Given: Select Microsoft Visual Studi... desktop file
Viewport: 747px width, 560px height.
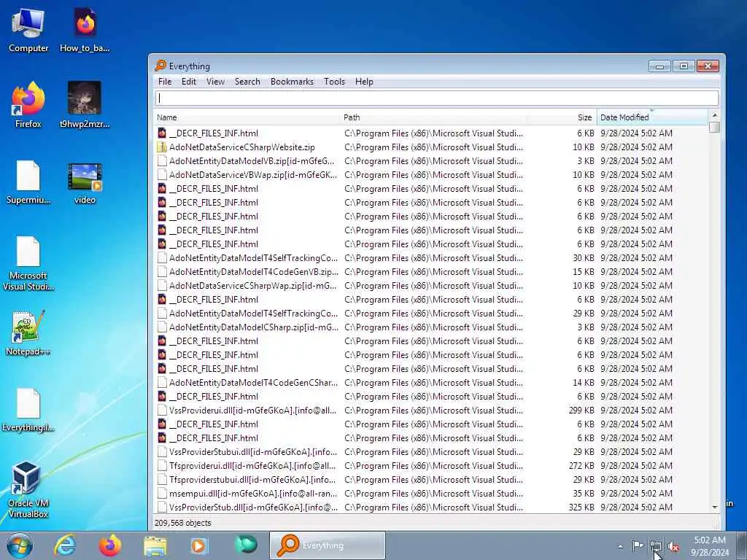Looking at the screenshot, I should click(28, 264).
